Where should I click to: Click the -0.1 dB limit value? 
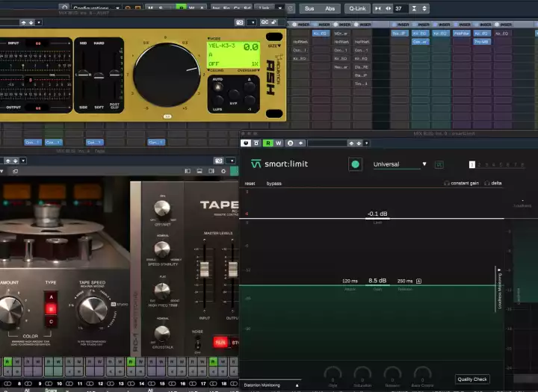377,214
